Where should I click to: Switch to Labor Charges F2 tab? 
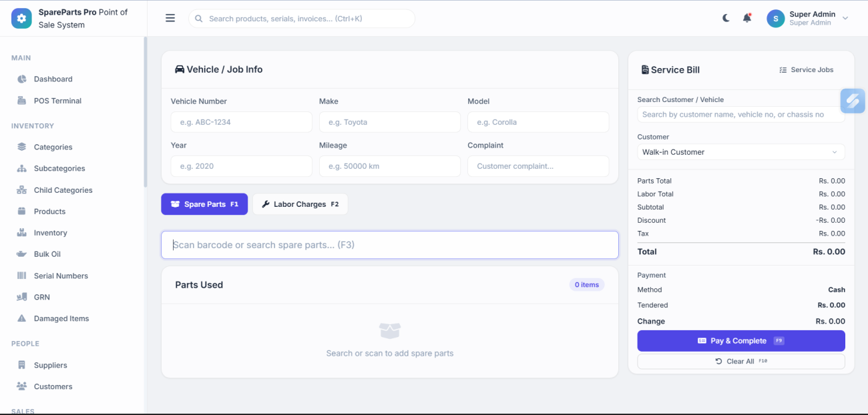300,204
